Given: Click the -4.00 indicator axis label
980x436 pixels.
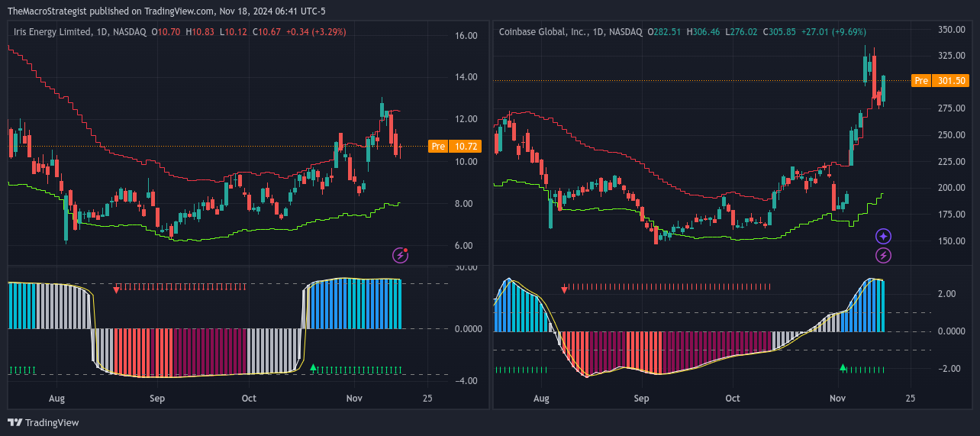Looking at the screenshot, I should click(x=466, y=381).
